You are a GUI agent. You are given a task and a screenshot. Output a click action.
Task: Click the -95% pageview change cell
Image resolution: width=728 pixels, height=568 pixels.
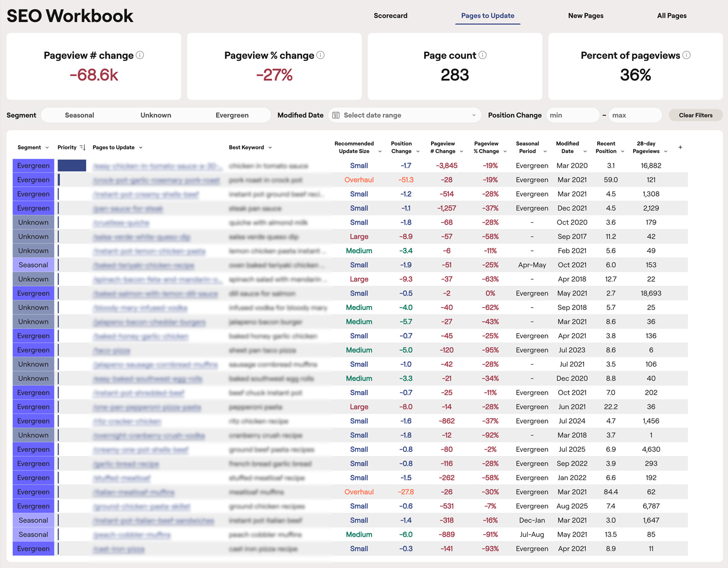pos(490,350)
